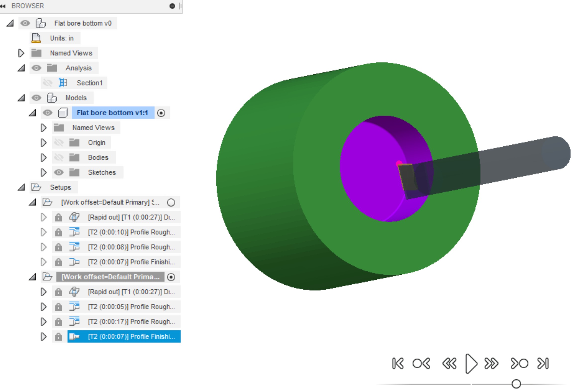The height and width of the screenshot is (392, 588).
Task: Collapse the Analysis folder
Action: pos(21,68)
